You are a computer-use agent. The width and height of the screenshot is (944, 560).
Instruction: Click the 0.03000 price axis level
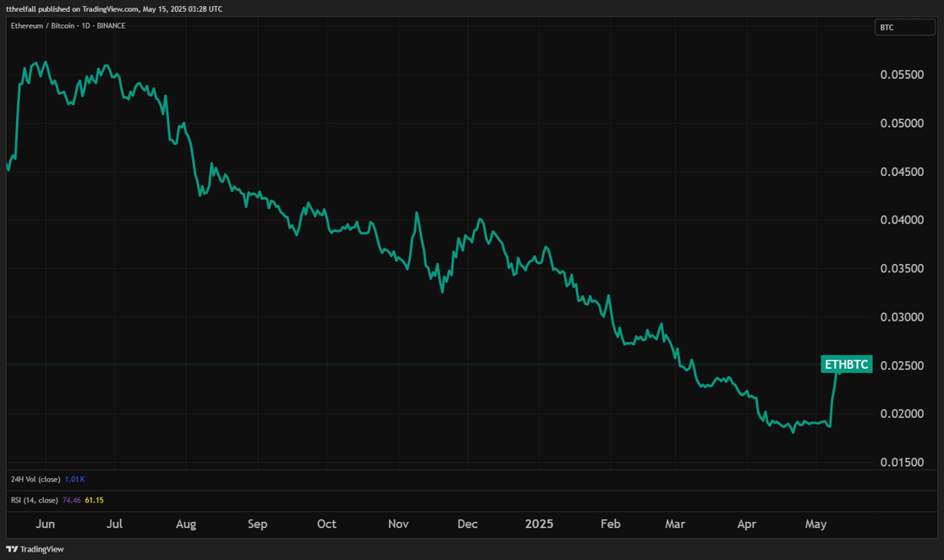(x=902, y=317)
